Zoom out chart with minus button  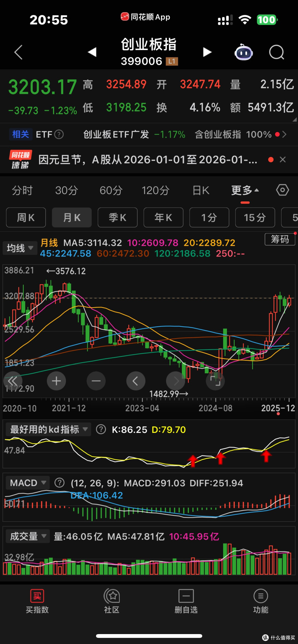tap(96, 381)
